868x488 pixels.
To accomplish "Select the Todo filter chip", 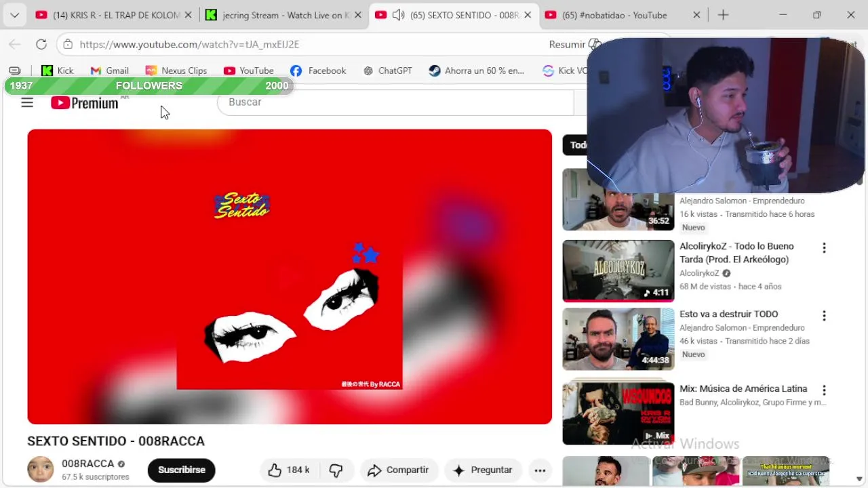I will (x=576, y=145).
